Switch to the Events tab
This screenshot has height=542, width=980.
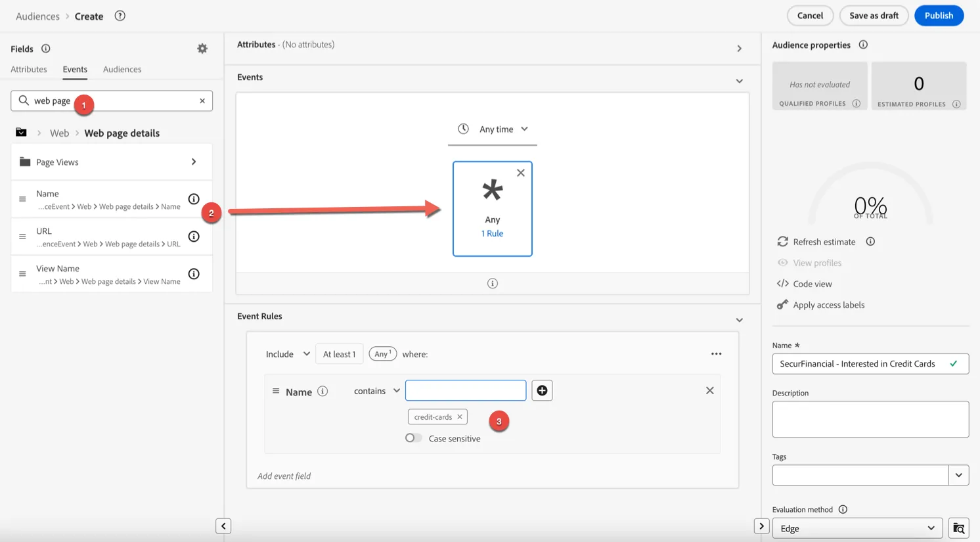pos(75,69)
